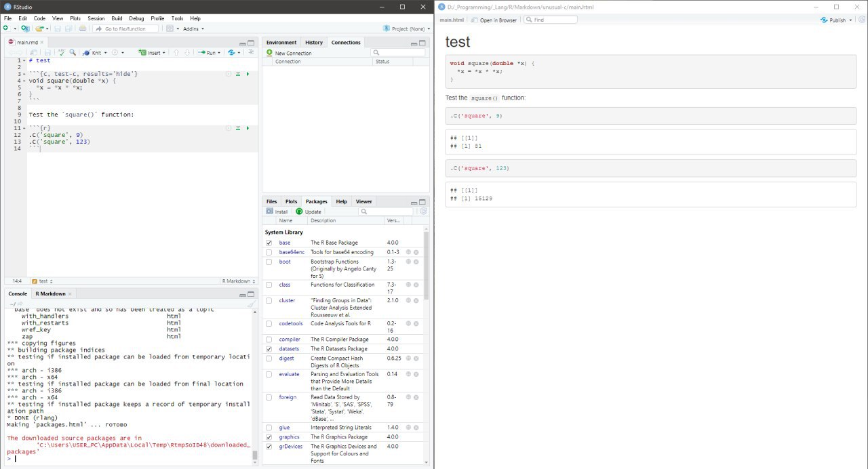Image resolution: width=868 pixels, height=469 pixels.
Task: Uncheck the graphics package checkbox
Action: click(x=269, y=437)
